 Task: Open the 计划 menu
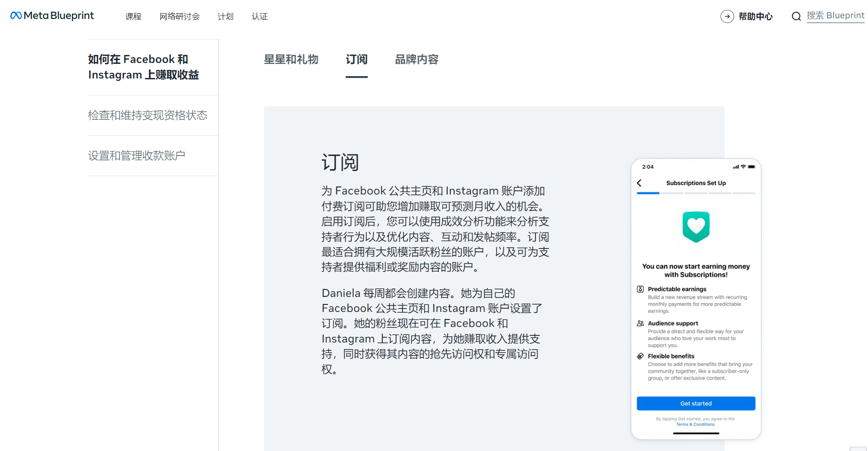[225, 16]
